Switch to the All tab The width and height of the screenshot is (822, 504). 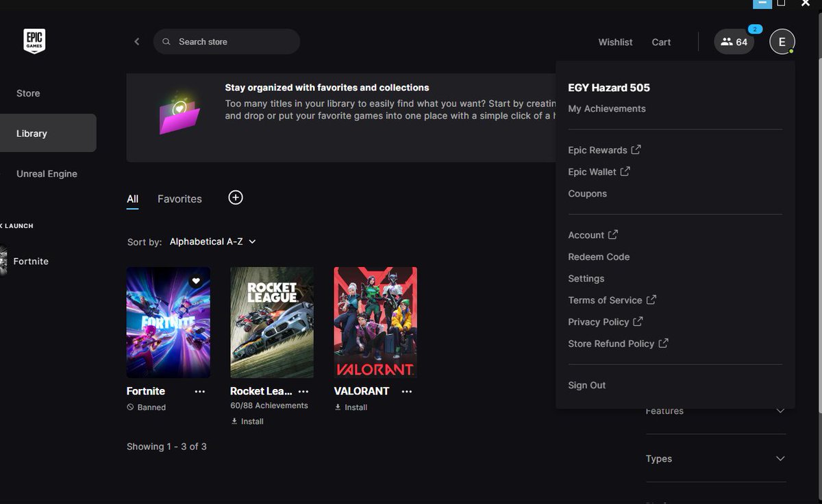tap(132, 199)
